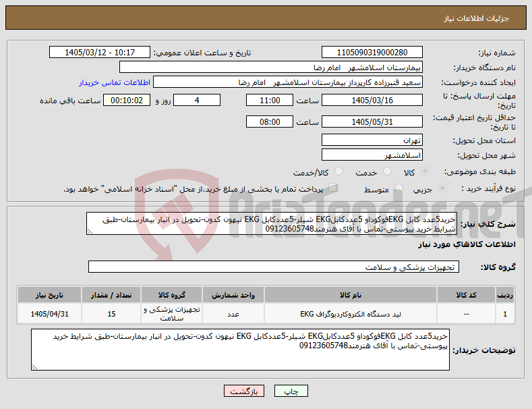Click the delivery city field اسلامشهر
The height and width of the screenshot is (409, 532).
click(x=372, y=155)
